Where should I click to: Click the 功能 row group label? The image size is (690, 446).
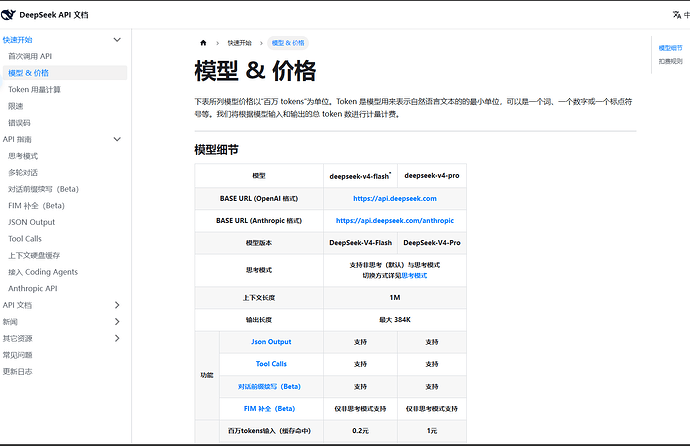207,375
